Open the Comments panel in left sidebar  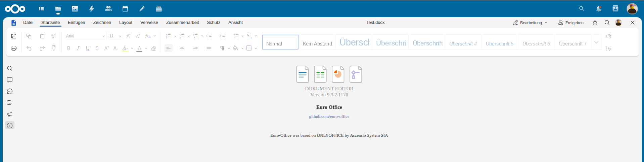(x=10, y=80)
